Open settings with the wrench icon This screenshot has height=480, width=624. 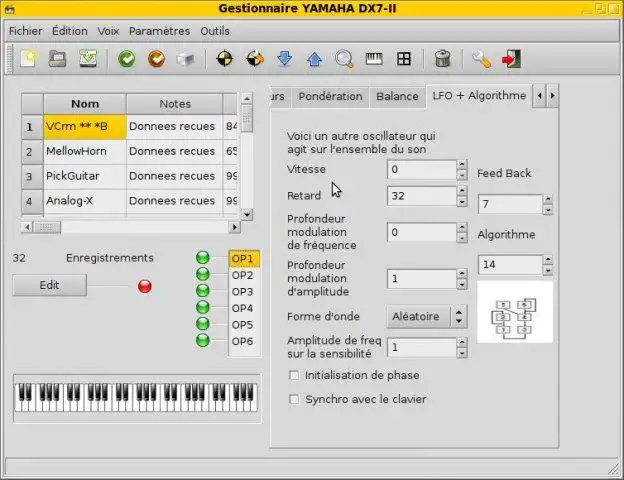(x=482, y=59)
